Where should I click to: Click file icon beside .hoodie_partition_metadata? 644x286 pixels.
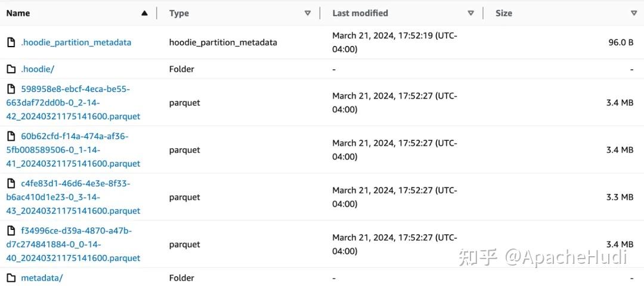pyautogui.click(x=11, y=42)
